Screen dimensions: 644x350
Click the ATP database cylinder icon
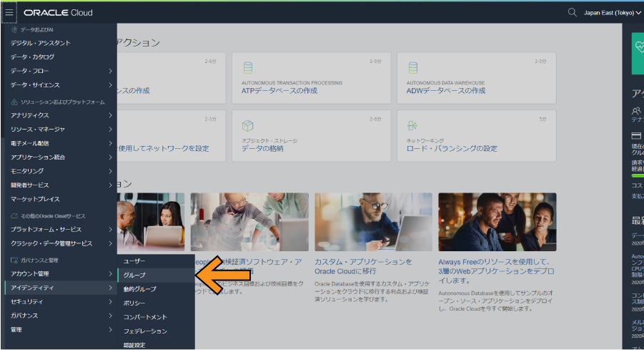pos(247,67)
